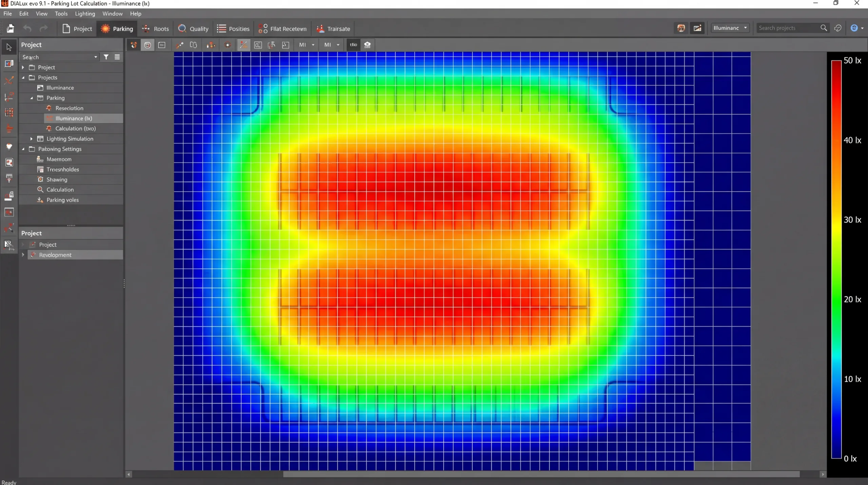
Task: Click the house icon at end of view toolbar
Action: pos(367,45)
